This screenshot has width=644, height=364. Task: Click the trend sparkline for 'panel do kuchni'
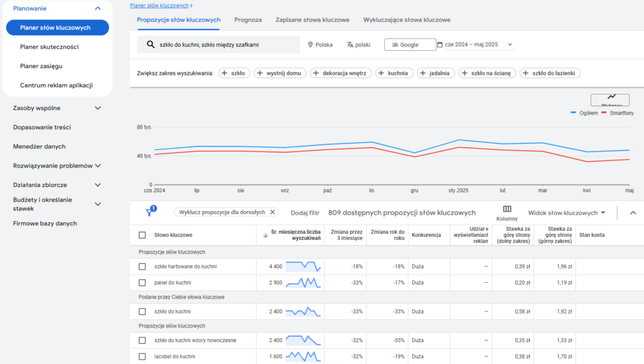303,283
